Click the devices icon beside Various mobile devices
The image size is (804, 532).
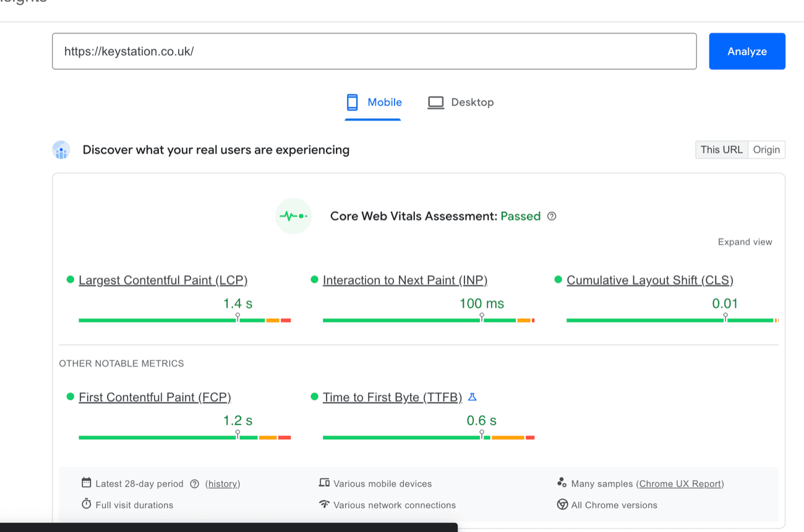click(x=324, y=483)
